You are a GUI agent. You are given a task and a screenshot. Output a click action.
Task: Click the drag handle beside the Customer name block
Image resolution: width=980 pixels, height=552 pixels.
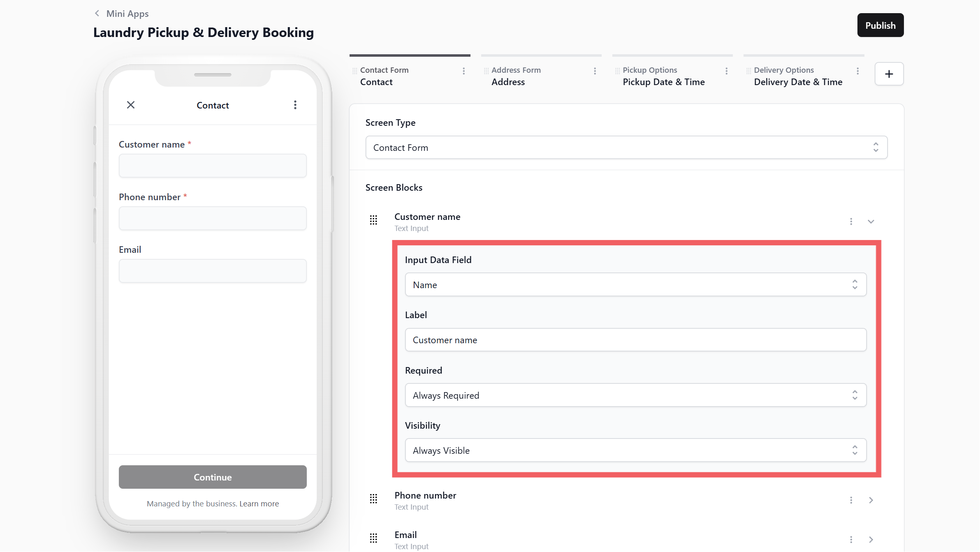(x=373, y=220)
